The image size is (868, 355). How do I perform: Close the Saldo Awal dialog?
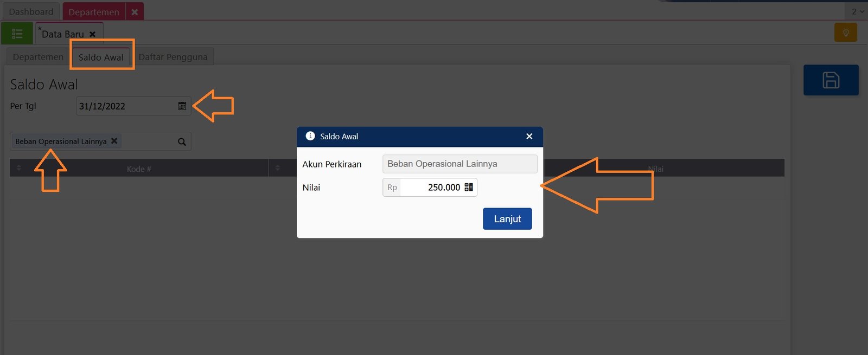point(529,137)
